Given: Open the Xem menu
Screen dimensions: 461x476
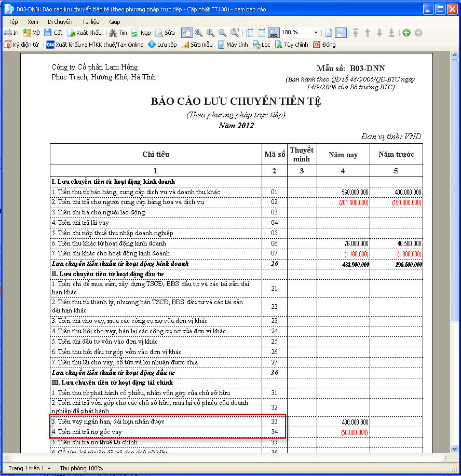Looking at the screenshot, I should [x=33, y=22].
